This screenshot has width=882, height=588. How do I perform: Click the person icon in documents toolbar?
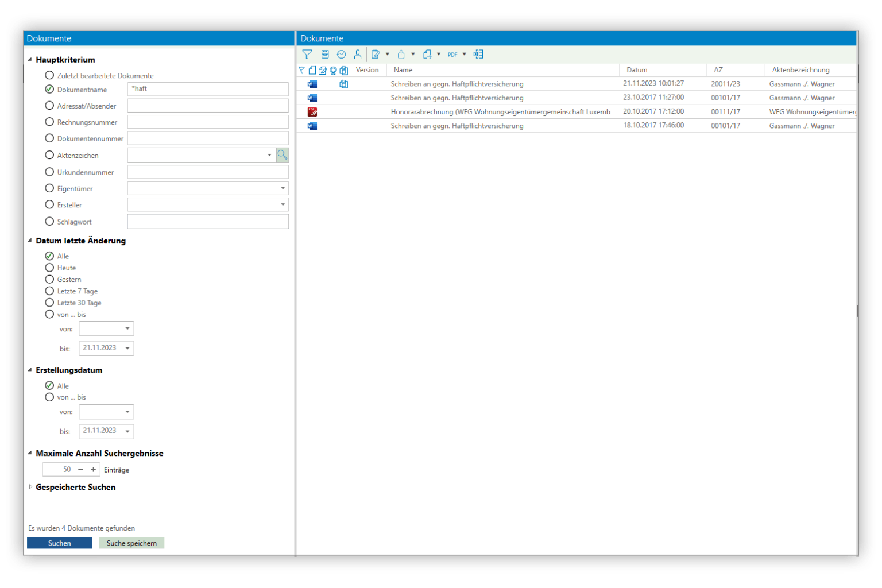click(x=358, y=55)
